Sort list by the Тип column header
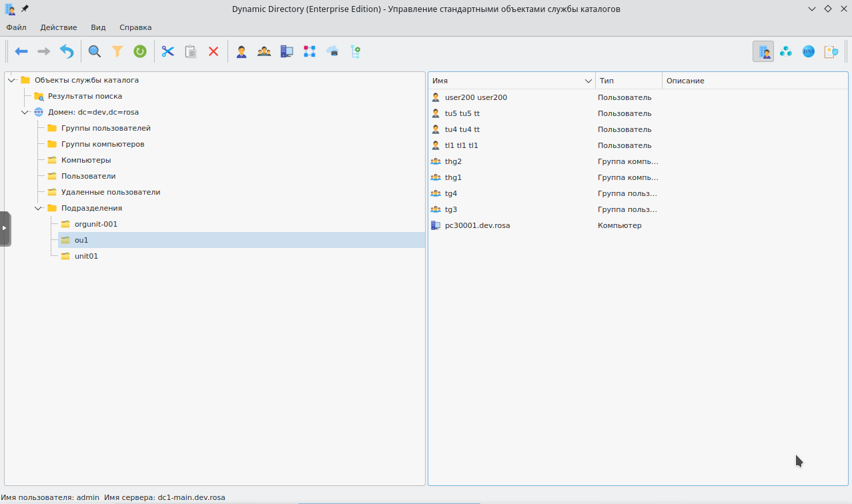Image resolution: width=852 pixels, height=504 pixels. click(x=627, y=81)
